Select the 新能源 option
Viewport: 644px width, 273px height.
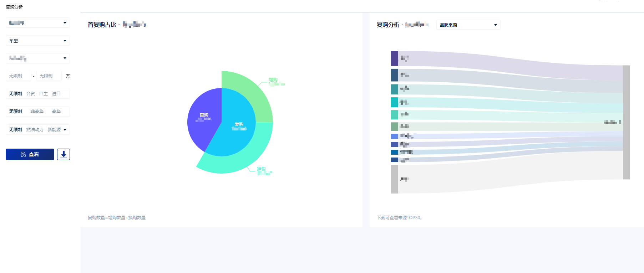pyautogui.click(x=54, y=130)
